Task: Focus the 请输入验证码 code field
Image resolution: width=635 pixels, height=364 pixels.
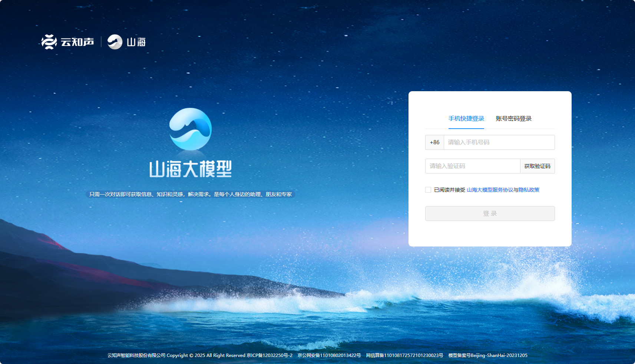Action: 472,166
